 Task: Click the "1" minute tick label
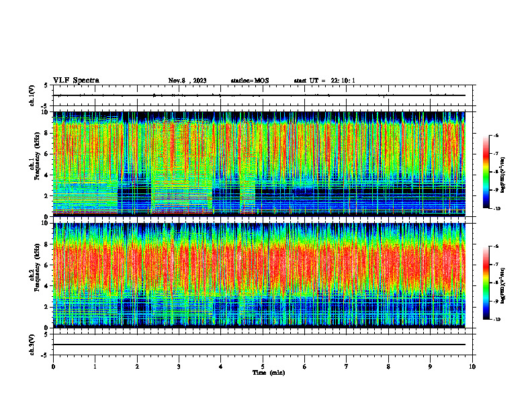95,367
